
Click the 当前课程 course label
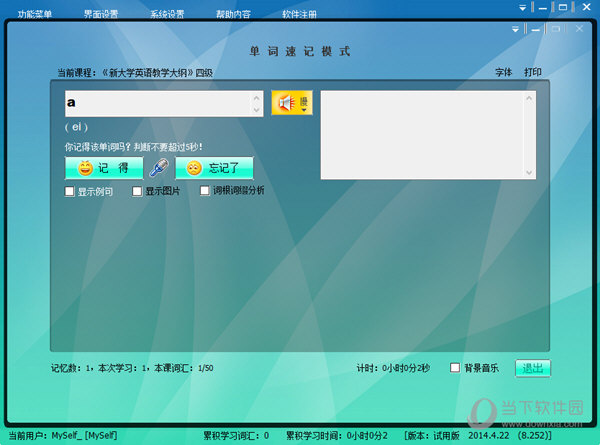[x=135, y=73]
